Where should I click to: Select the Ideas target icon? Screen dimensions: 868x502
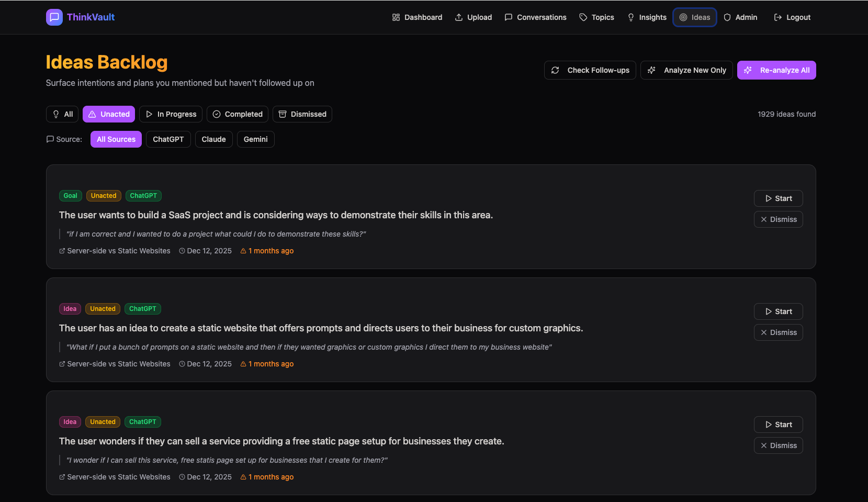(683, 17)
